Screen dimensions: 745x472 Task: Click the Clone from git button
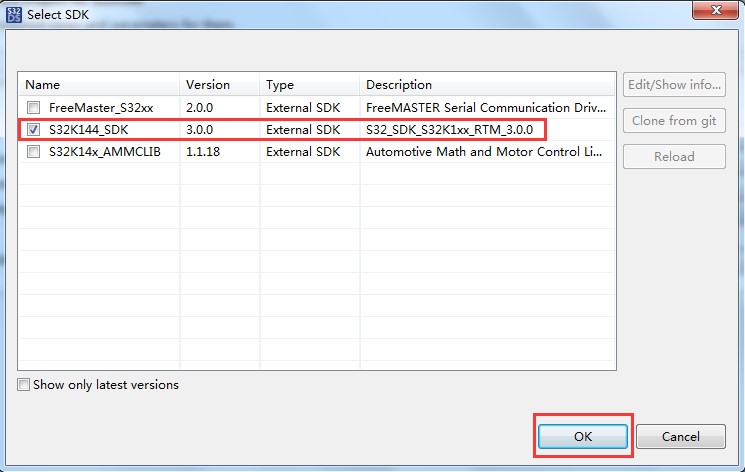tap(674, 121)
